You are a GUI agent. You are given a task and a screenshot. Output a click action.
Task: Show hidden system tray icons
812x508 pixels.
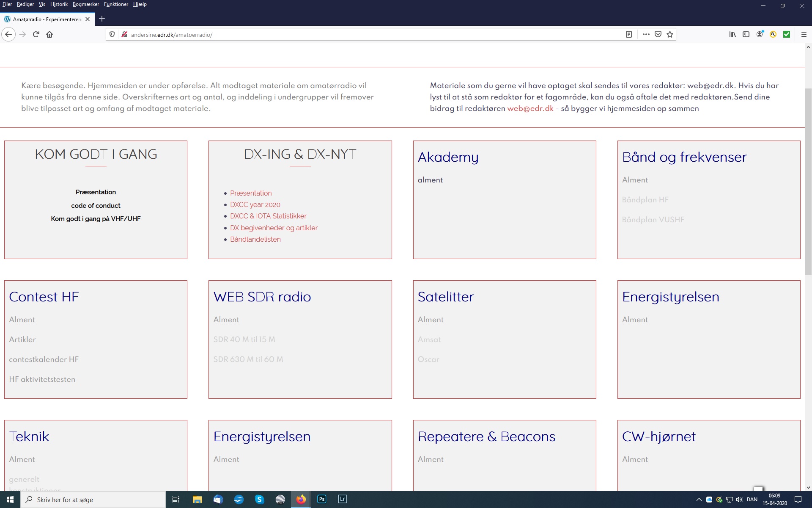click(x=699, y=500)
